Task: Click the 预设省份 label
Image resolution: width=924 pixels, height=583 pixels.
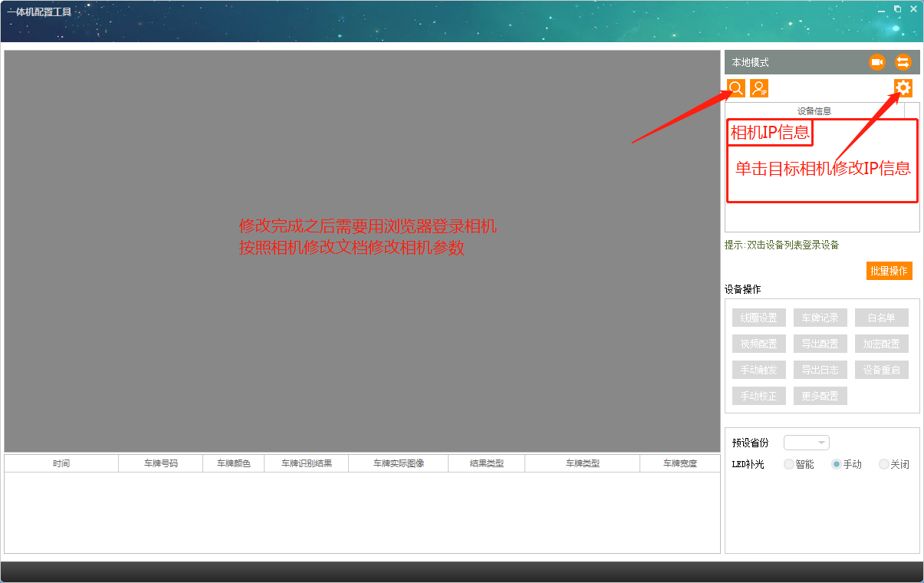Action: pos(751,443)
